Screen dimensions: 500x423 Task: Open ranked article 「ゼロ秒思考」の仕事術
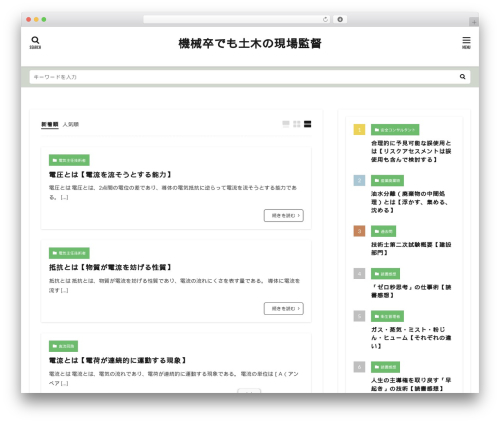(x=411, y=291)
